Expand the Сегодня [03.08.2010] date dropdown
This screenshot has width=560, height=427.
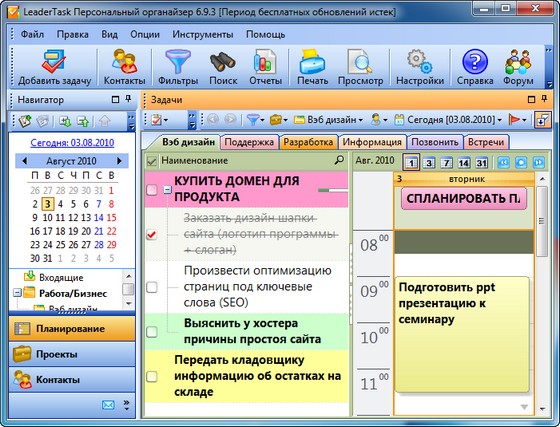pos(448,120)
